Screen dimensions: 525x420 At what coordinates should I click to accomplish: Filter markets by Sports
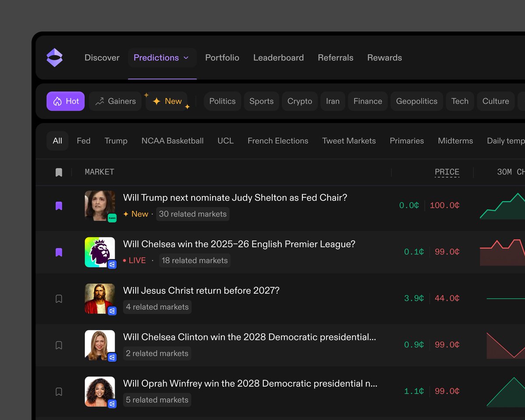click(261, 101)
